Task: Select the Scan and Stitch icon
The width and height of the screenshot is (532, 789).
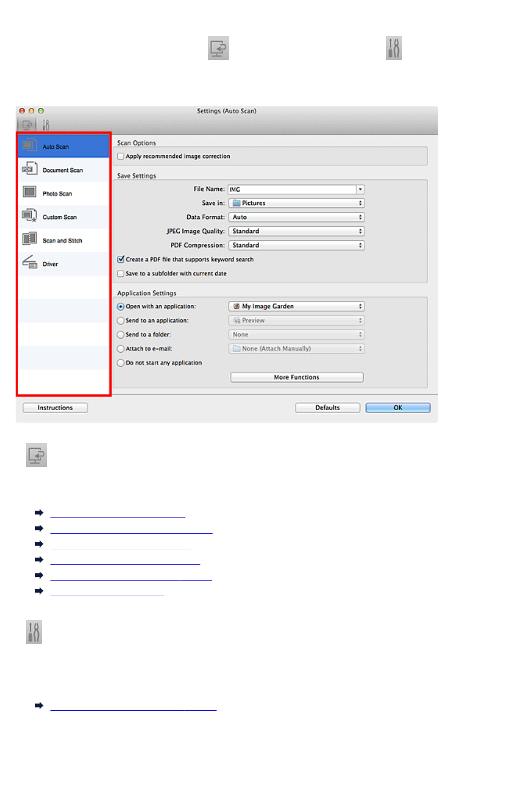Action: point(29,239)
